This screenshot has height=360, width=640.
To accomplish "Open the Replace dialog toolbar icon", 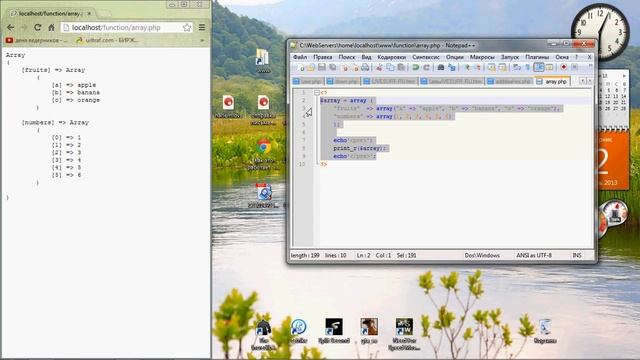I will [452, 67].
